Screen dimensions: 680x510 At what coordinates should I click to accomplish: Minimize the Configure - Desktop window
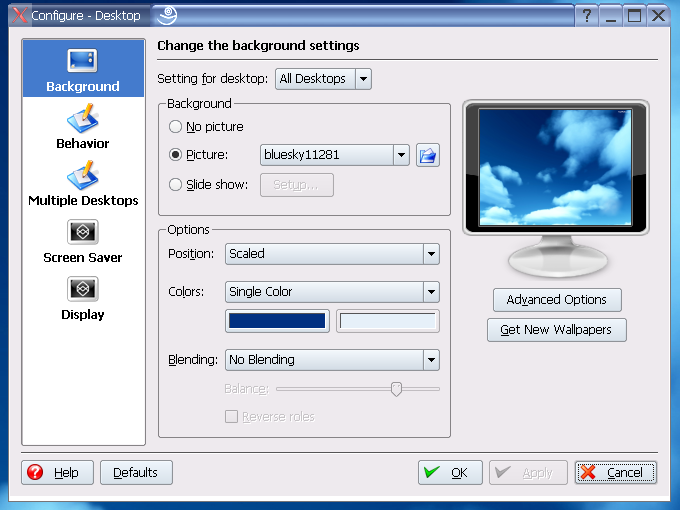coord(611,16)
